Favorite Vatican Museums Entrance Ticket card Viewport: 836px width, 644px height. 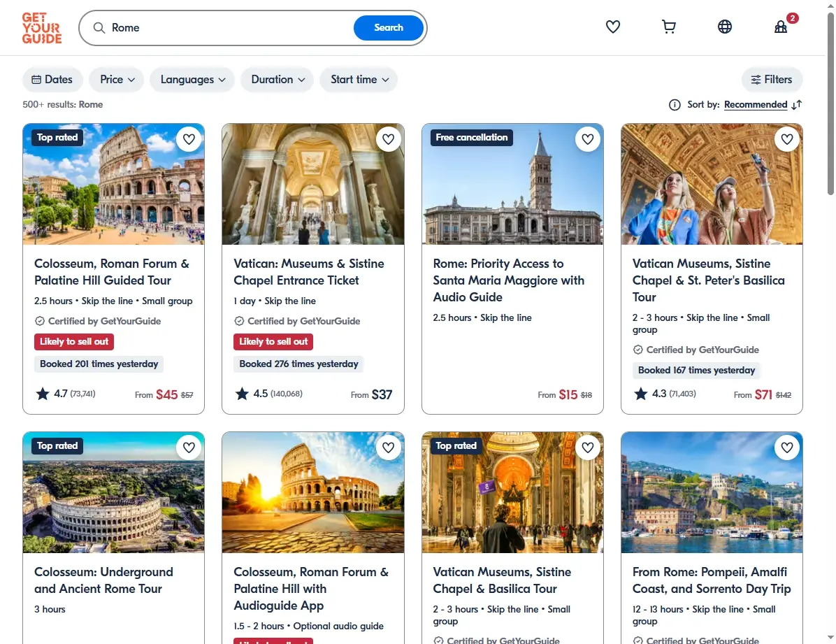(x=388, y=139)
